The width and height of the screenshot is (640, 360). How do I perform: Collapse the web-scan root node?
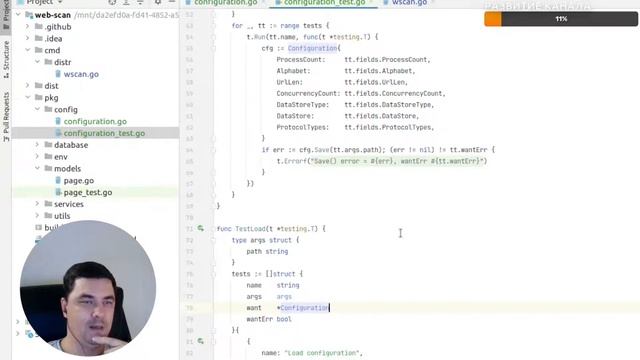[x=18, y=15]
